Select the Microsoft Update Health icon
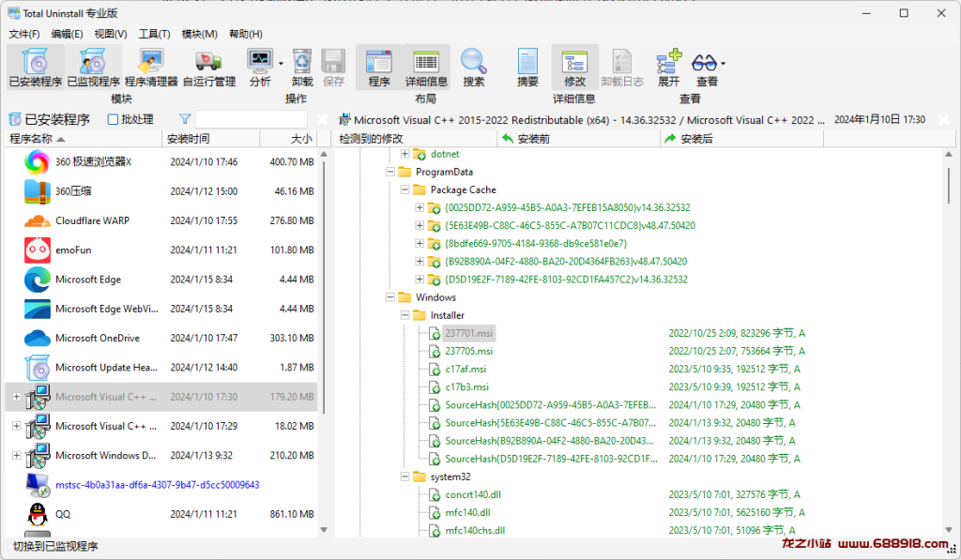 click(37, 368)
